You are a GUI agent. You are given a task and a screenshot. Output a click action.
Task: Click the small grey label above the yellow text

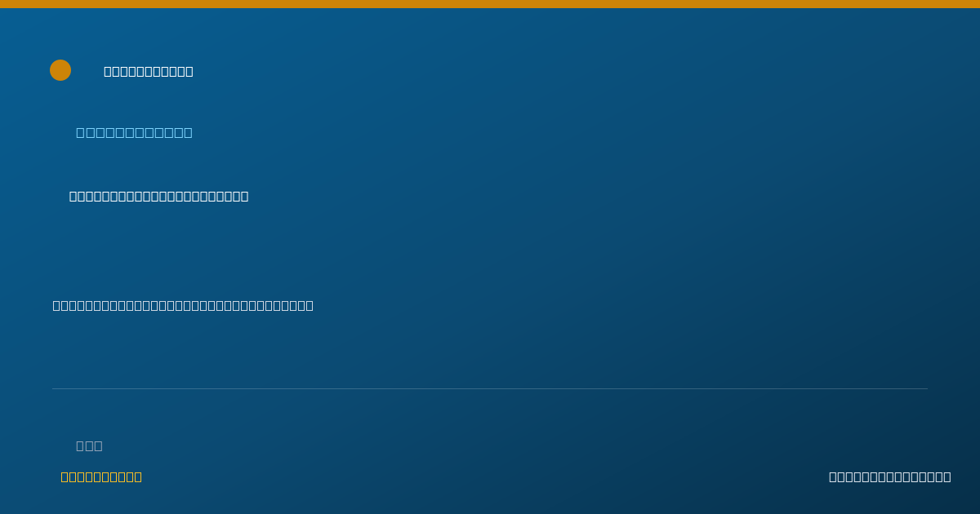pyautogui.click(x=89, y=445)
